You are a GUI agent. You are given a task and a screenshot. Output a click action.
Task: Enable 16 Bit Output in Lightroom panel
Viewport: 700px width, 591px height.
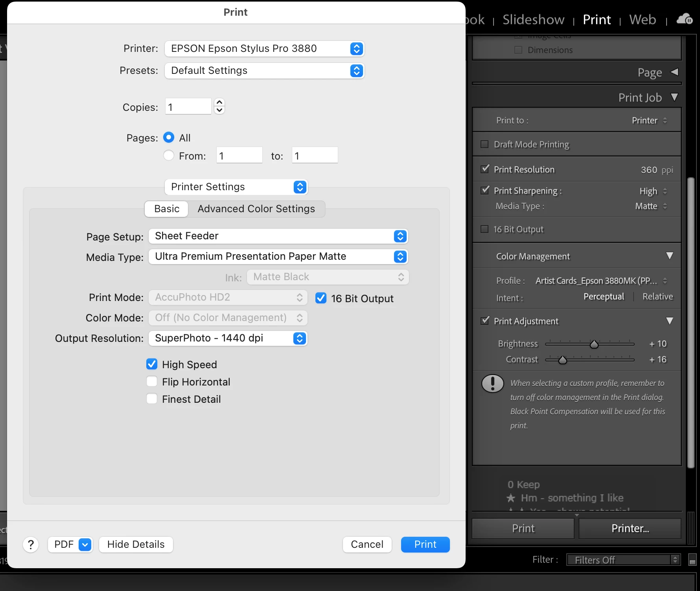[x=484, y=229]
